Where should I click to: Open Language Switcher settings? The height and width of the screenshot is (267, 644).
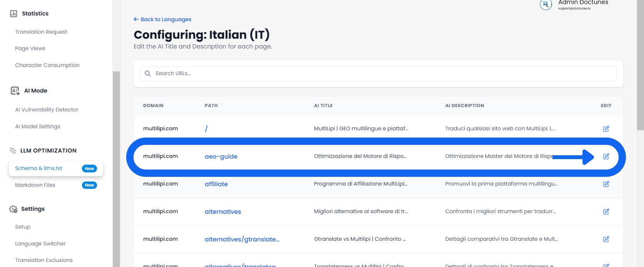point(40,243)
